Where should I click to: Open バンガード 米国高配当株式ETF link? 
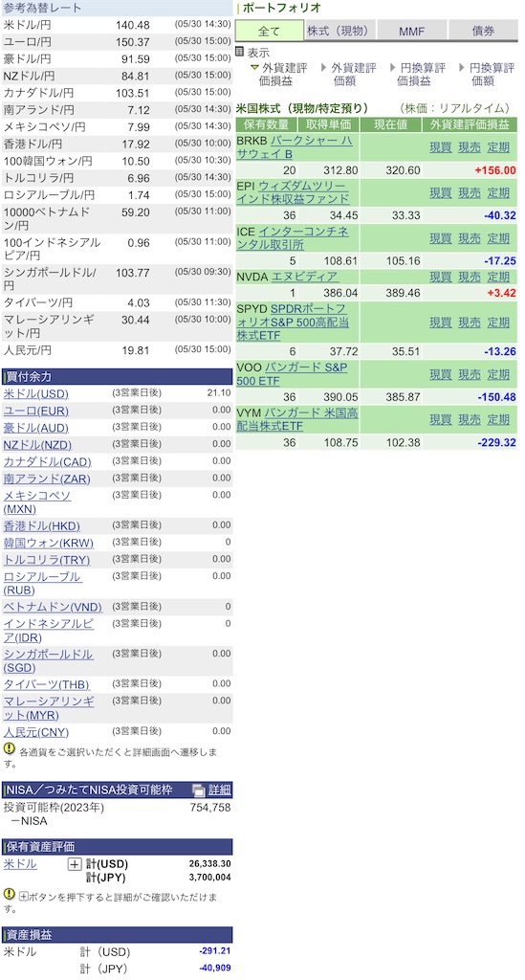click(297, 419)
